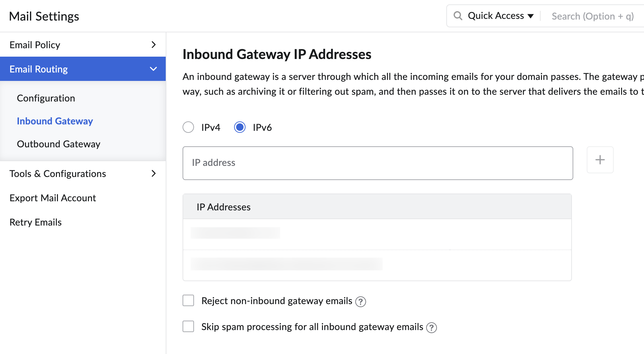Enable Reject non-inbound gateway emails checkbox
Viewport: 644px width, 354px height.
click(188, 300)
